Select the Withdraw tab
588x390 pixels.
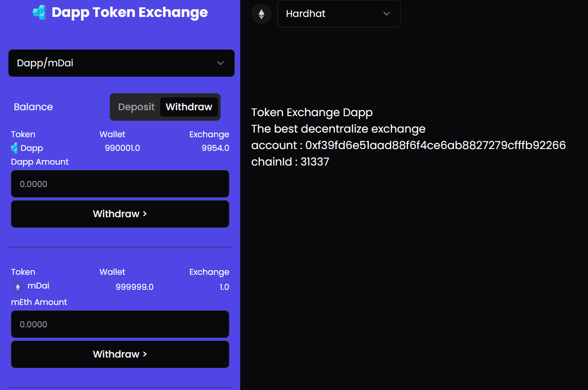click(x=189, y=107)
